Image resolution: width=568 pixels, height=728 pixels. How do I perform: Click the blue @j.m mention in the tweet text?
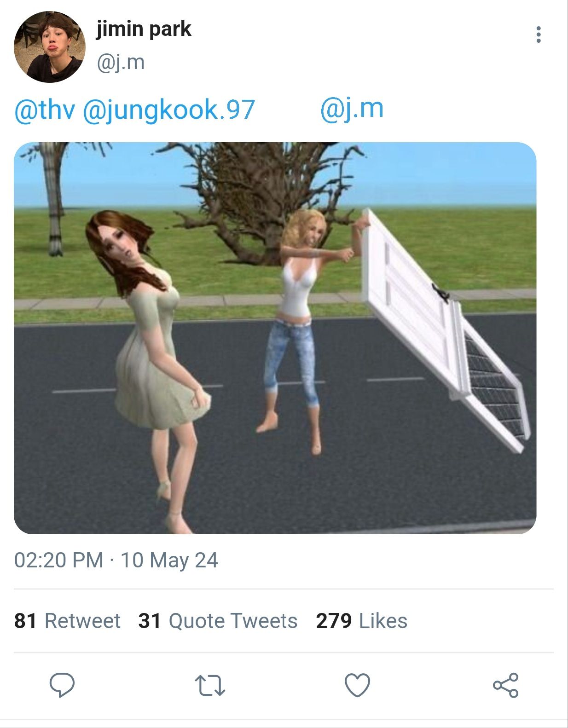352,109
